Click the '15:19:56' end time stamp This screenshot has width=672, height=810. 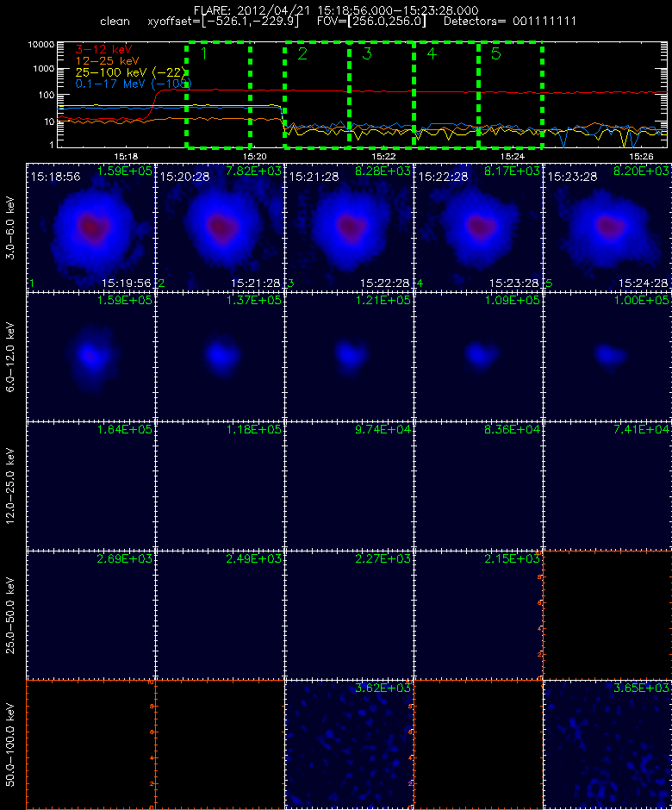127,283
